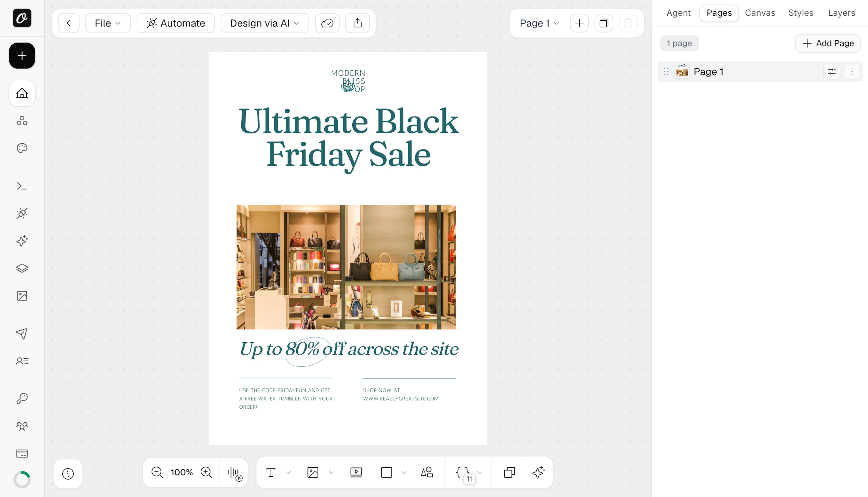Select the Image tool
The width and height of the screenshot is (868, 497).
pyautogui.click(x=313, y=472)
